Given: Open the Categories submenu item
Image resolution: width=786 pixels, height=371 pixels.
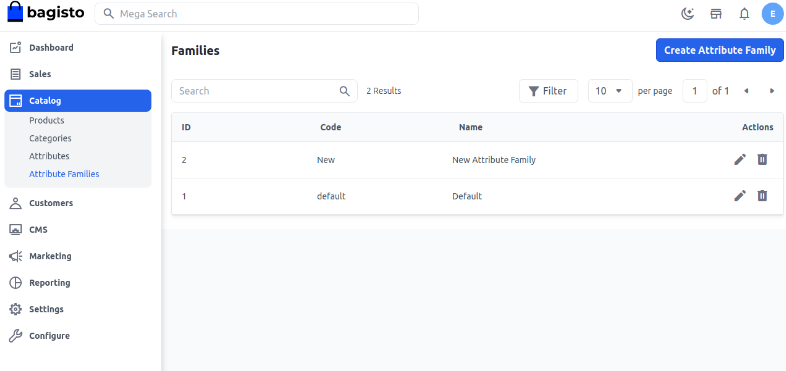Looking at the screenshot, I should click(50, 138).
